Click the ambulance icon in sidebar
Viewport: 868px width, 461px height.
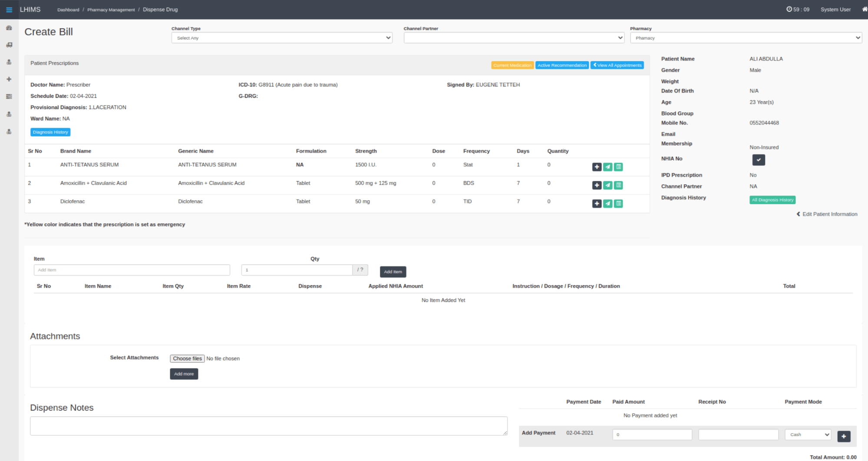pyautogui.click(x=9, y=45)
